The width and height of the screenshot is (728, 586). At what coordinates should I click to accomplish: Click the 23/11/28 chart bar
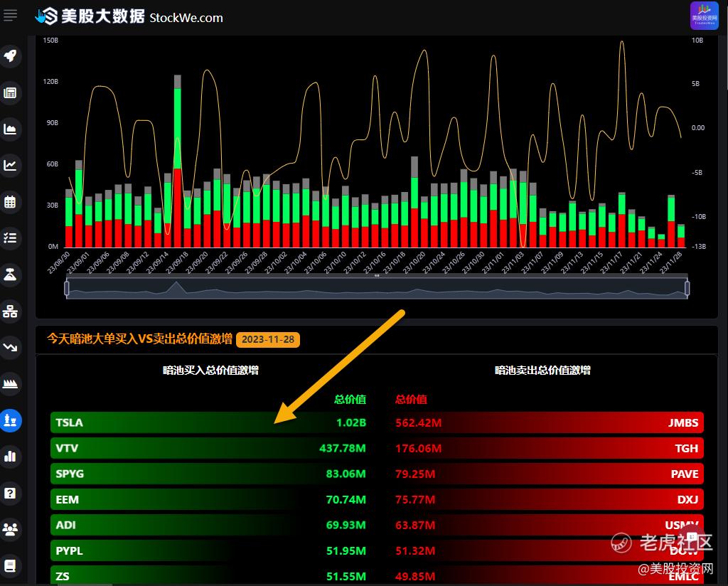680,236
